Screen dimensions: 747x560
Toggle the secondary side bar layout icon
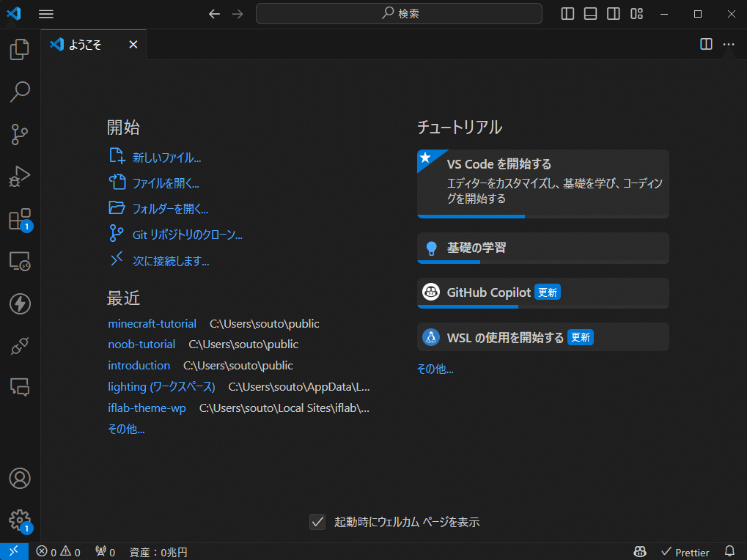tap(613, 14)
